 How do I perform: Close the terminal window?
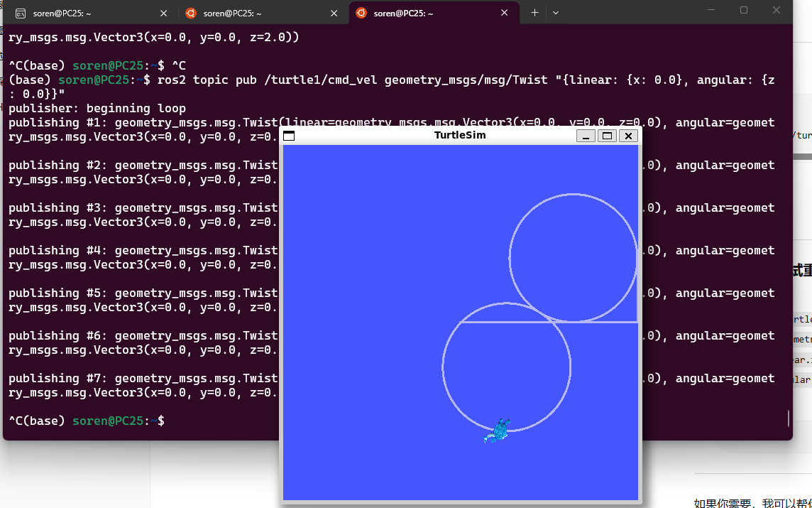tap(777, 11)
